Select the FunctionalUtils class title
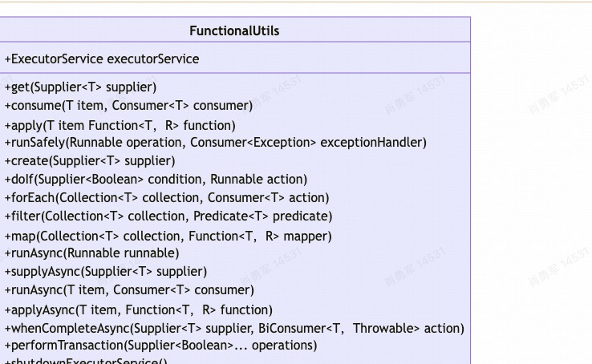 [x=234, y=30]
